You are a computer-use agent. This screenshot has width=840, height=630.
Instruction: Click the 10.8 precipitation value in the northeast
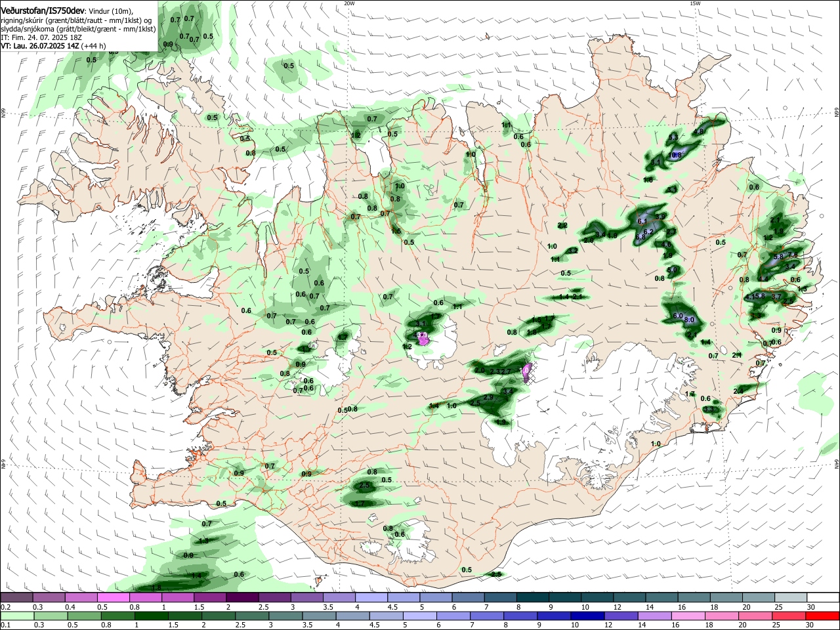tap(676, 155)
